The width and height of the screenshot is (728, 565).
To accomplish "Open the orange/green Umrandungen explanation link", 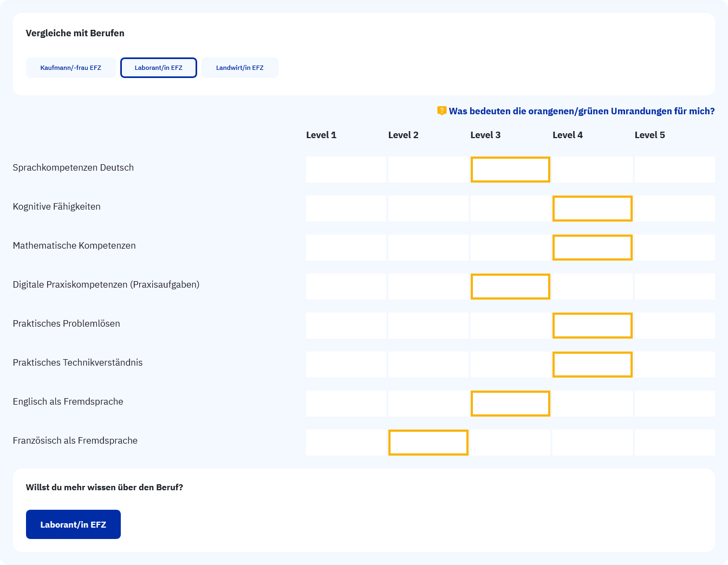I will click(582, 111).
